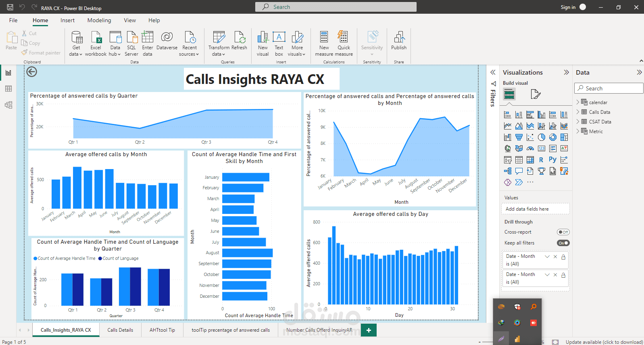
Task: Choose the R script visual icon
Action: pos(541,160)
